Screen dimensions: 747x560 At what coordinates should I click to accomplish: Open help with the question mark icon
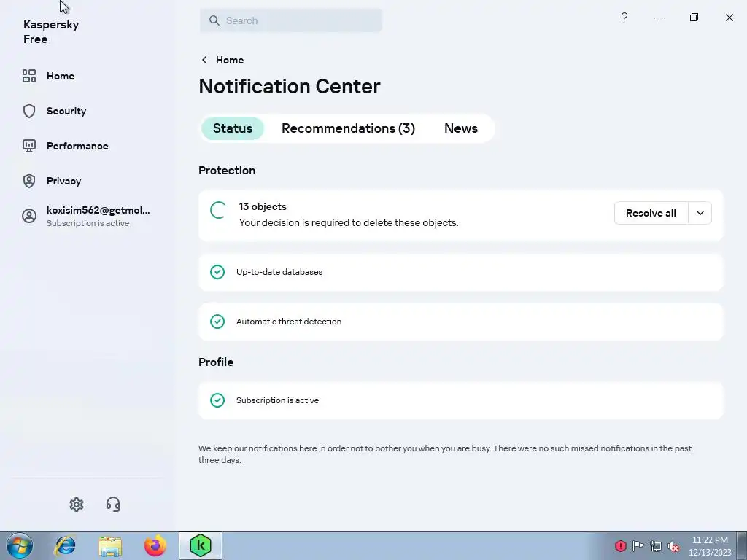point(624,17)
